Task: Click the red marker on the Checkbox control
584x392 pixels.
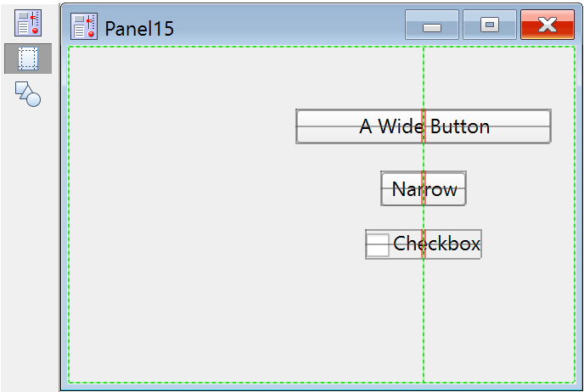Action: pyautogui.click(x=423, y=244)
